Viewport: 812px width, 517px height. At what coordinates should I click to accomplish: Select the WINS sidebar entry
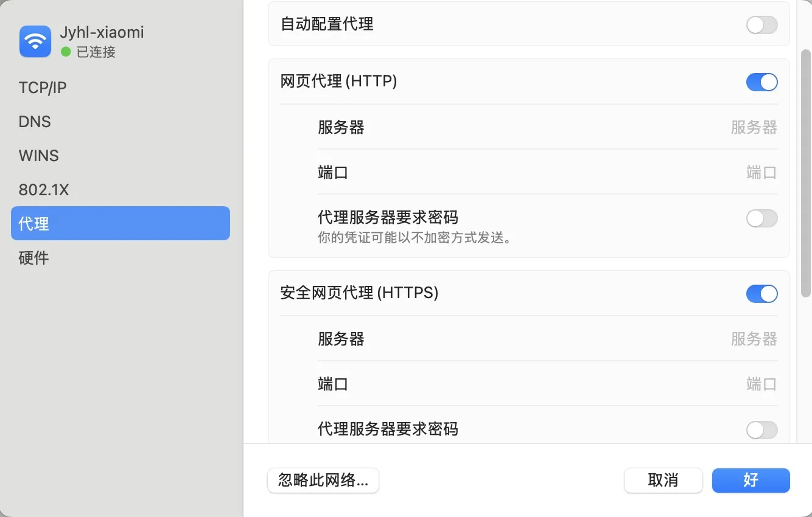click(38, 155)
